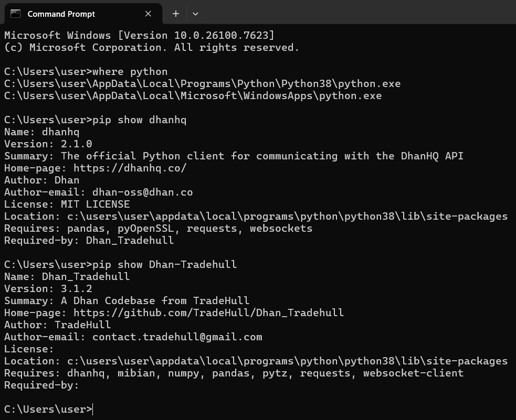Open the https://dhanhq.co/ home-page link
The height and width of the screenshot is (420, 516).
pos(130,168)
